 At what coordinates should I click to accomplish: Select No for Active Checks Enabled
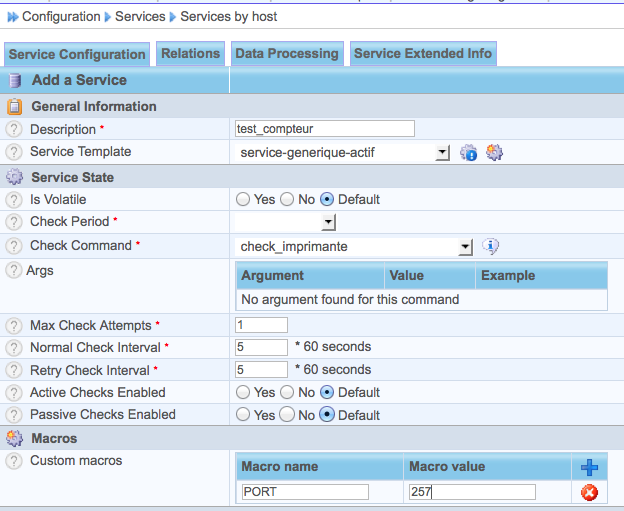click(x=287, y=393)
